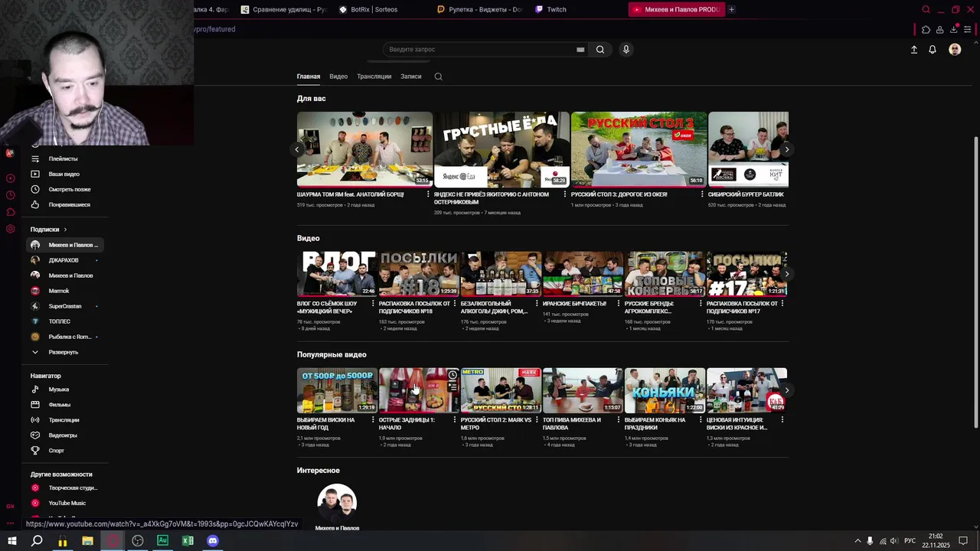Next arrow in Популярные видео row
The image size is (980, 551).
point(786,390)
